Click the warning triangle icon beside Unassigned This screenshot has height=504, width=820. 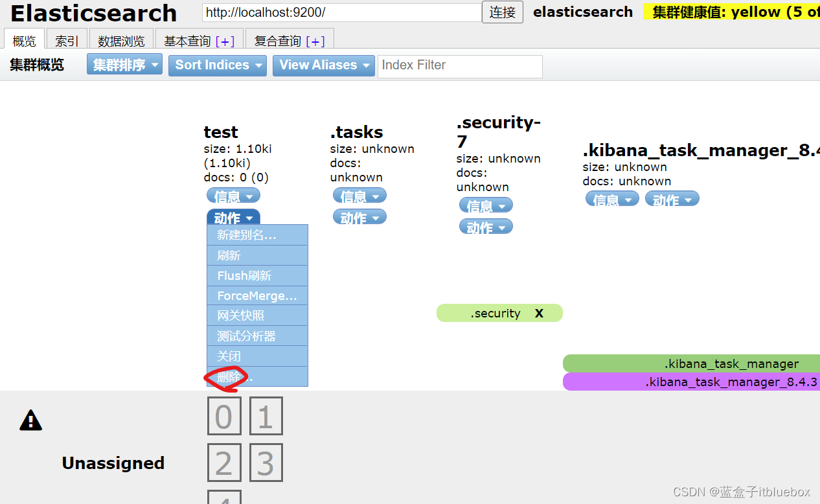point(30,421)
